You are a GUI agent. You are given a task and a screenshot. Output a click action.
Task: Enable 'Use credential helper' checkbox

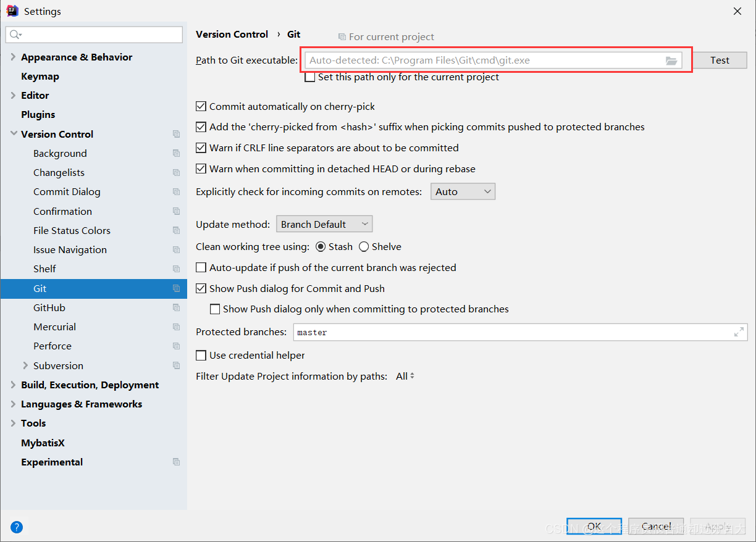(201, 355)
